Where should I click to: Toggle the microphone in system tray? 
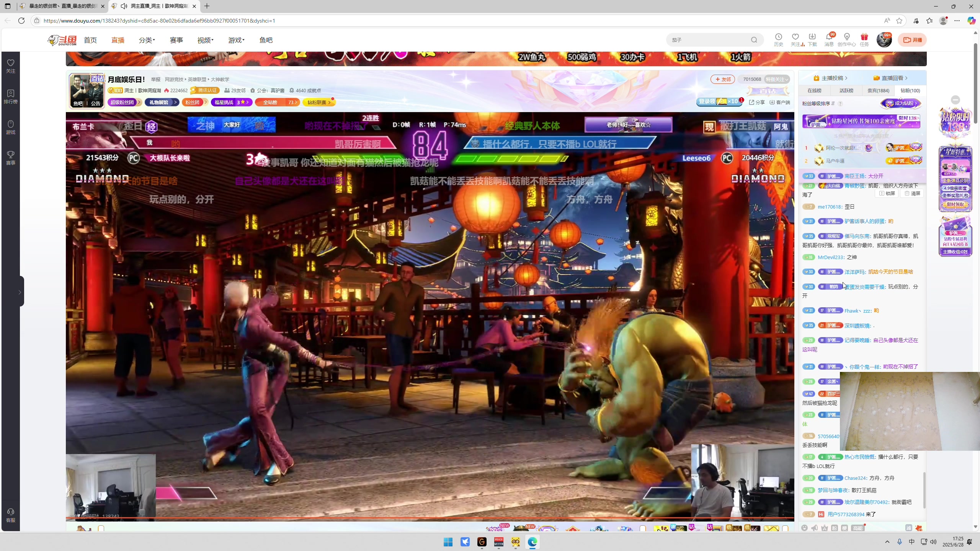point(900,542)
